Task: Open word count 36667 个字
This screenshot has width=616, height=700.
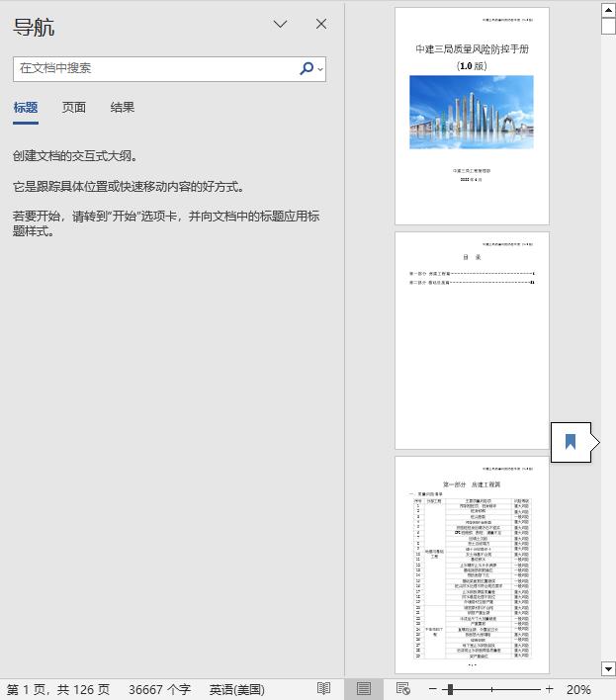Action: point(159,689)
